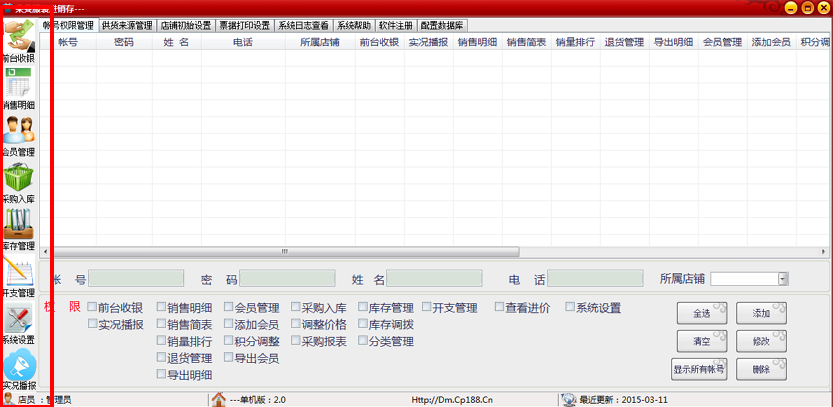Open the 系统帮助 tab

pos(354,25)
